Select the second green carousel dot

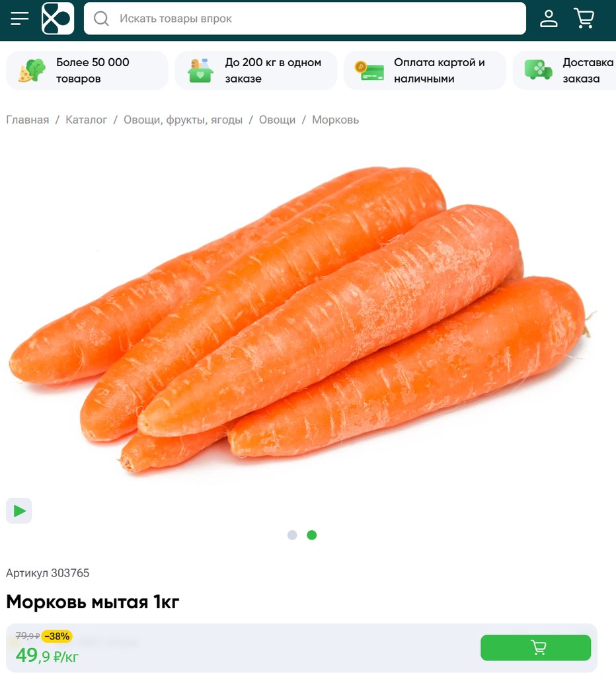coord(312,535)
